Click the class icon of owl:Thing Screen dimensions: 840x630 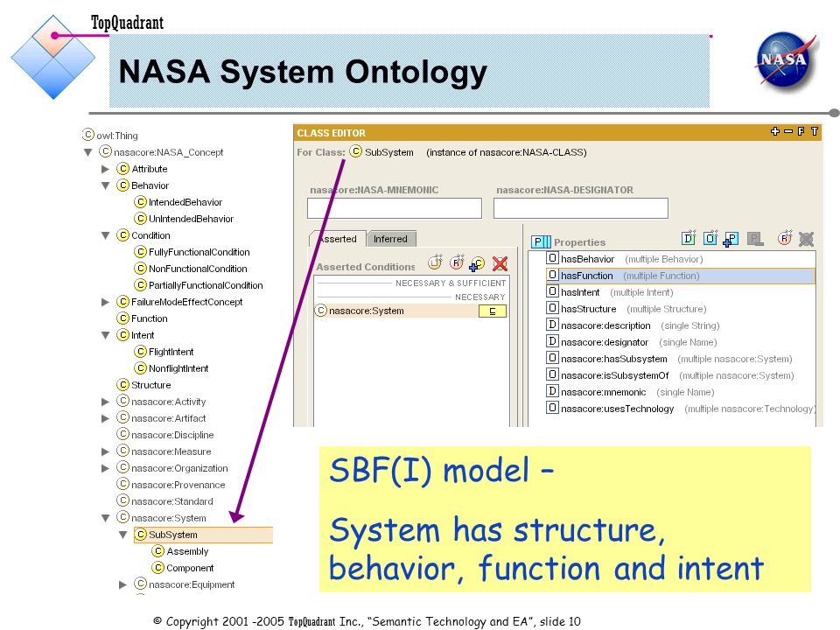click(x=87, y=135)
